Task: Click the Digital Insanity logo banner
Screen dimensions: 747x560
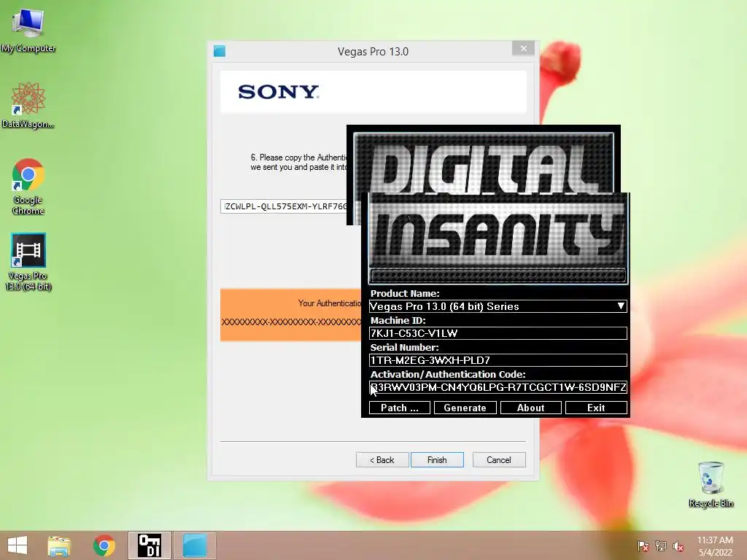Action: (x=491, y=205)
